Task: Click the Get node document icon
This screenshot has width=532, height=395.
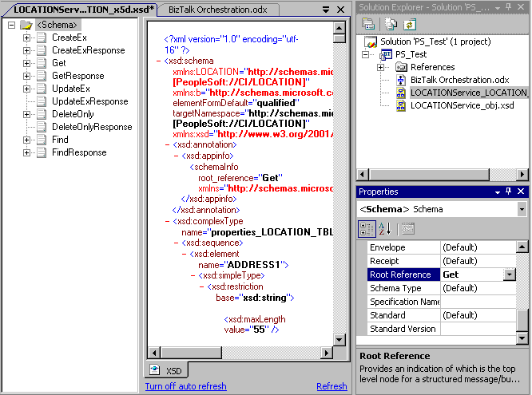Action: click(x=42, y=63)
